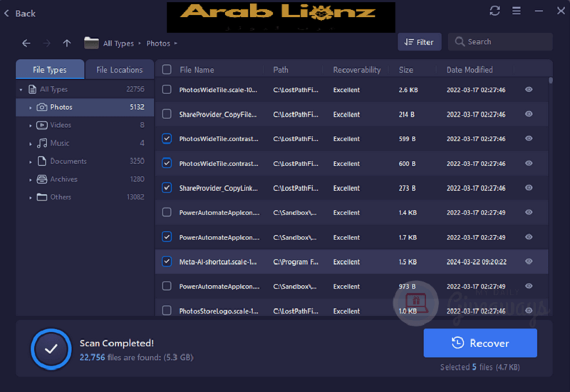The image size is (570, 392).
Task: Click the Music note icon in sidebar
Action: [42, 143]
